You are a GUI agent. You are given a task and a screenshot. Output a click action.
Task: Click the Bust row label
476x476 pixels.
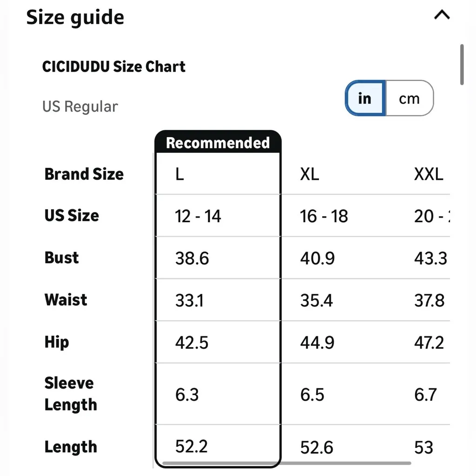[62, 258]
